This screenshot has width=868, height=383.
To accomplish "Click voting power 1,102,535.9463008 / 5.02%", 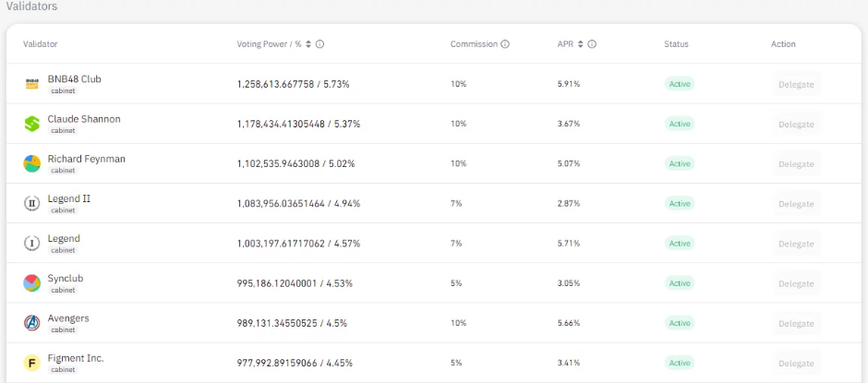I will pyautogui.click(x=295, y=164).
